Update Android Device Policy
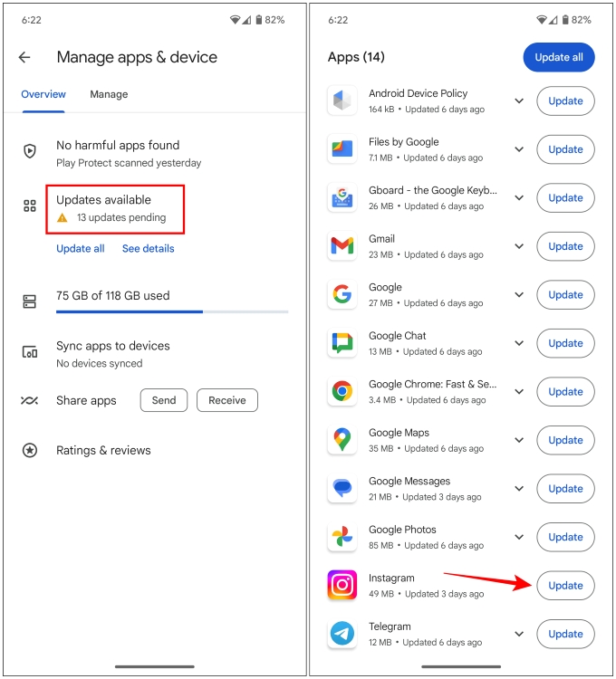616x679 pixels. pos(565,100)
